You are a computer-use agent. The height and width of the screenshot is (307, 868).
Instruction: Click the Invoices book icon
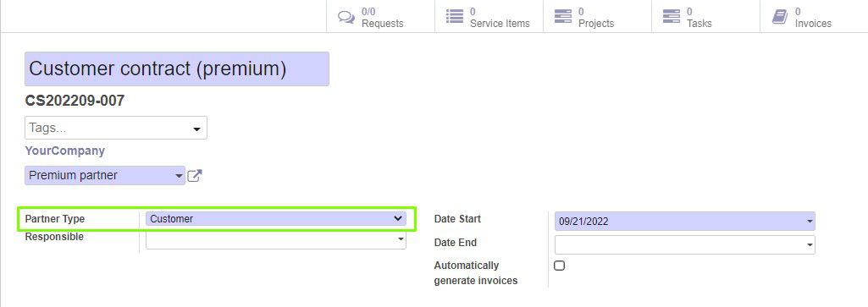coord(780,17)
